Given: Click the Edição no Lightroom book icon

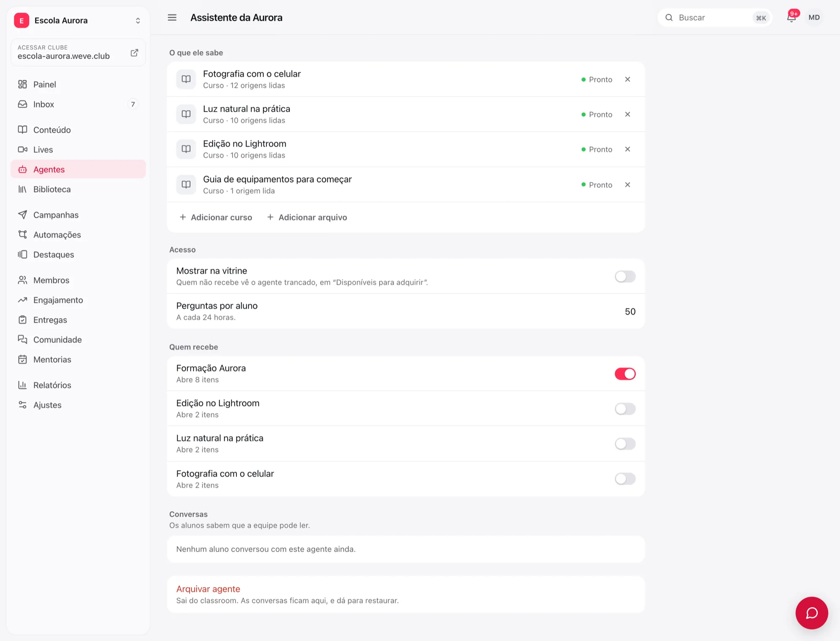Looking at the screenshot, I should tap(186, 149).
